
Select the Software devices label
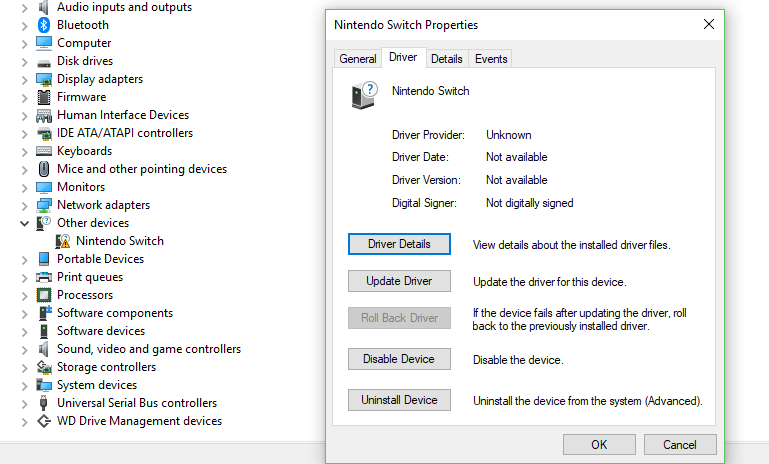point(101,331)
